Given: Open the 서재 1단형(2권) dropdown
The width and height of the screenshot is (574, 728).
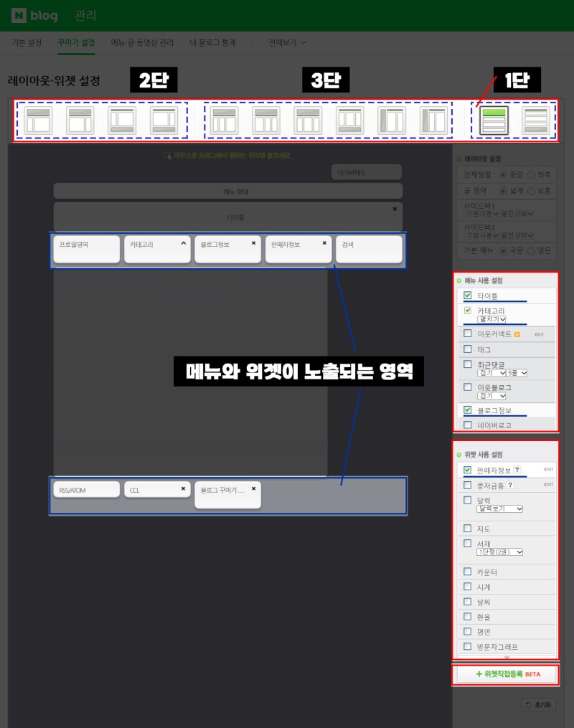Looking at the screenshot, I should 500,552.
